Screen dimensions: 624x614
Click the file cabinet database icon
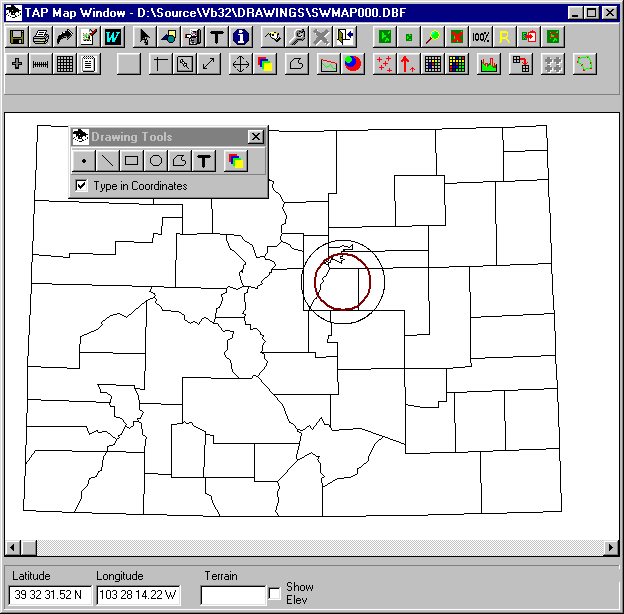pos(193,37)
